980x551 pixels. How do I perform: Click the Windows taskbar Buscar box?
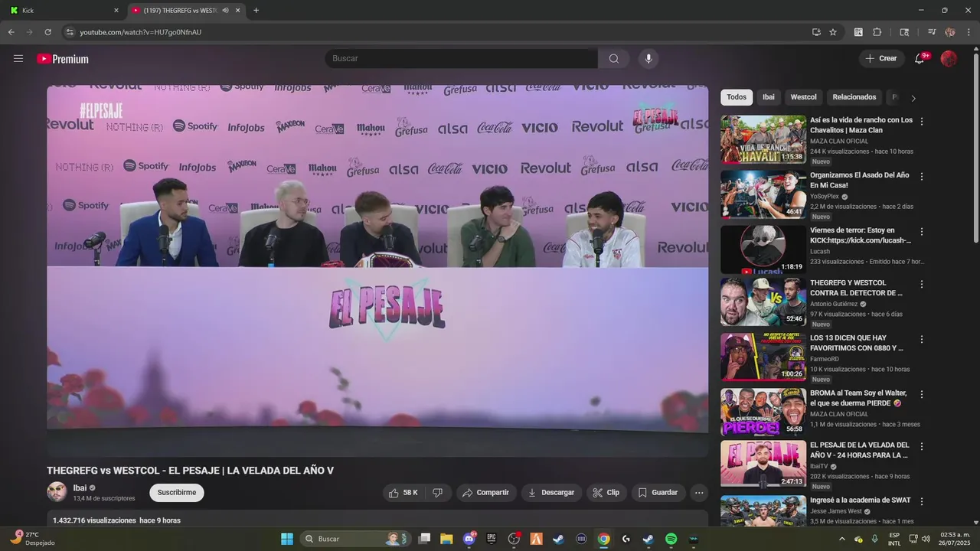(356, 539)
